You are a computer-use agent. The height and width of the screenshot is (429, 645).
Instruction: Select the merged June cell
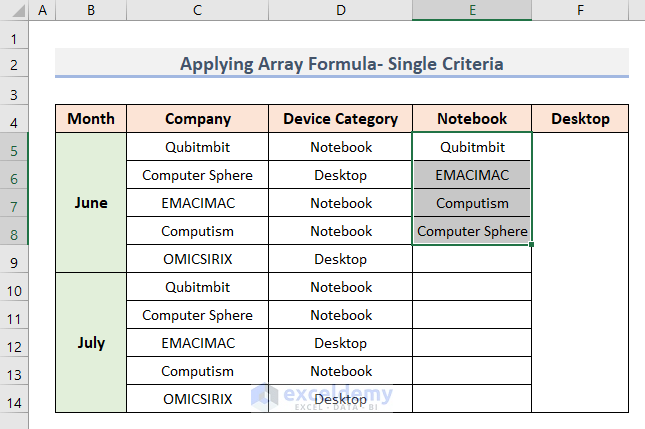click(x=91, y=202)
